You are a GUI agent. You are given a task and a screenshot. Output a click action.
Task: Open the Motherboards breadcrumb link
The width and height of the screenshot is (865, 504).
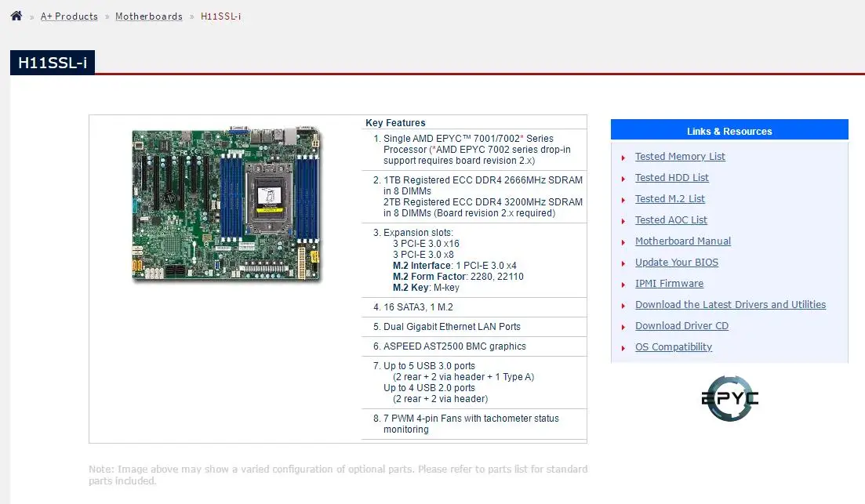(149, 16)
